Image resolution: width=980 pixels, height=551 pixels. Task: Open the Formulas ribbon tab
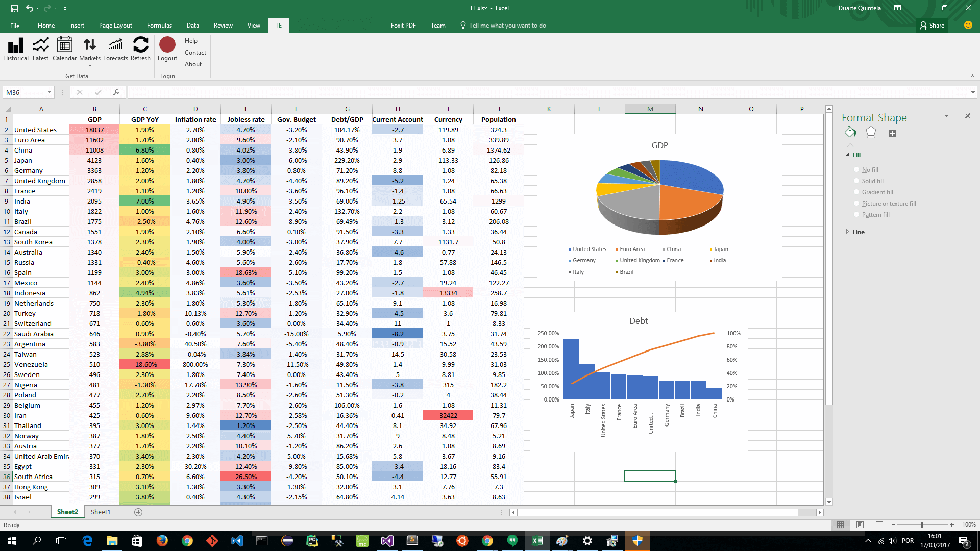(159, 26)
